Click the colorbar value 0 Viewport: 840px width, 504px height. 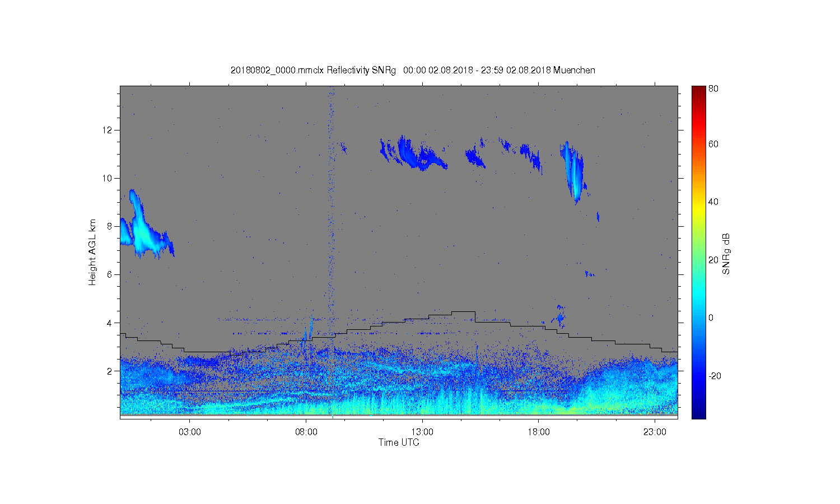tap(711, 318)
